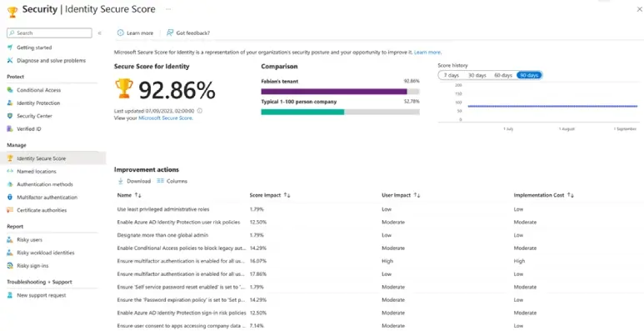The image size is (644, 331).
Task: Click the Identity Protection sidebar icon
Action: [10, 103]
